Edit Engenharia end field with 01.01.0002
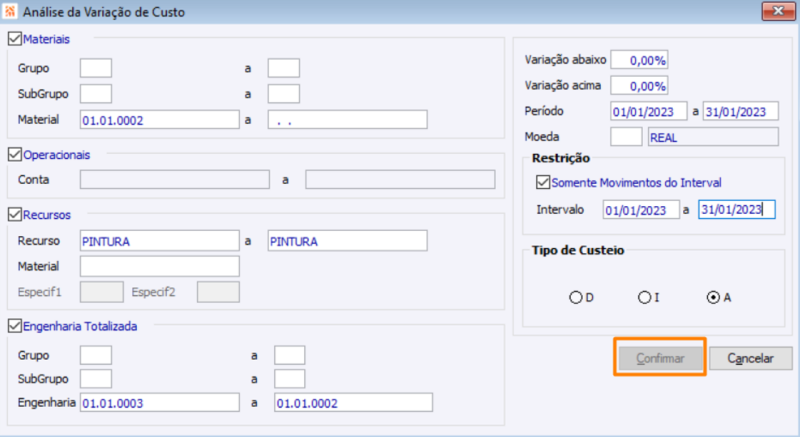This screenshot has height=437, width=800. coord(354,402)
